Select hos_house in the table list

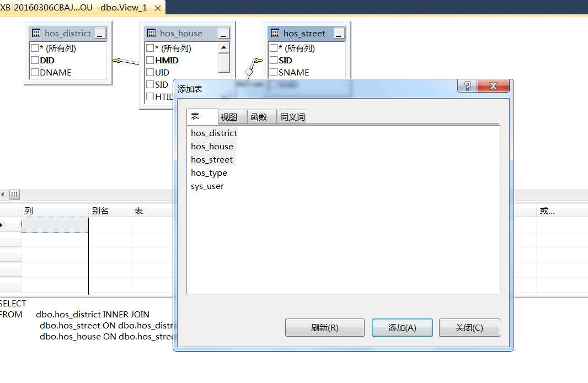[x=212, y=146]
